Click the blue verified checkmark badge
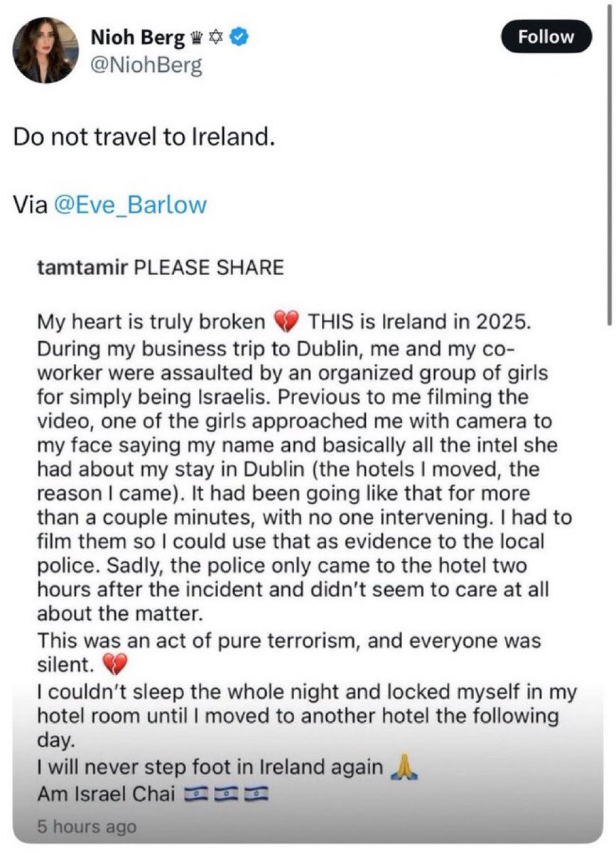616x853 pixels. pyautogui.click(x=239, y=38)
